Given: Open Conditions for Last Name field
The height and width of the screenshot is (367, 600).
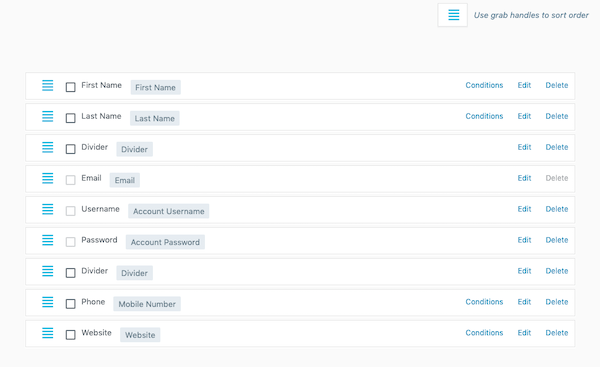Looking at the screenshot, I should 484,116.
